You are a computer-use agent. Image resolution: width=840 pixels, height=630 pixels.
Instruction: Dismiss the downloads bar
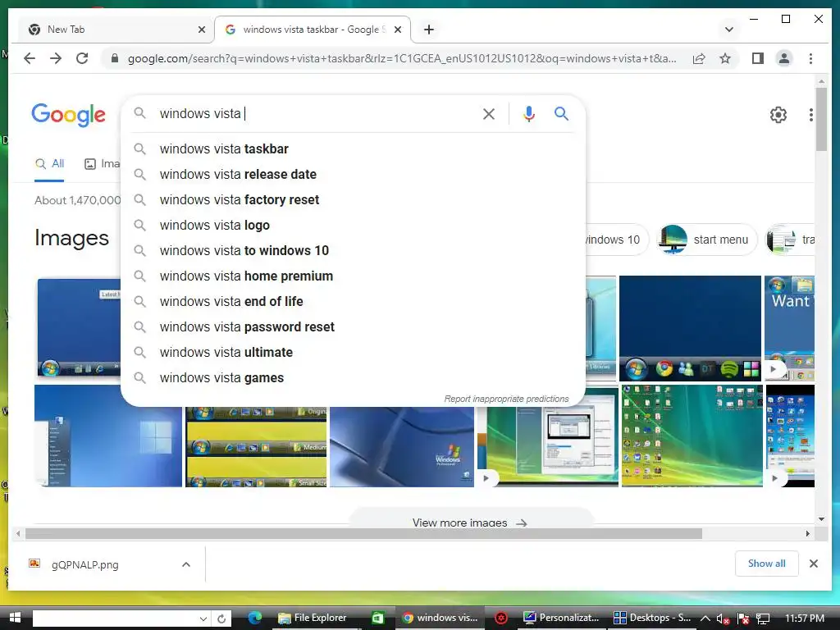pos(813,564)
